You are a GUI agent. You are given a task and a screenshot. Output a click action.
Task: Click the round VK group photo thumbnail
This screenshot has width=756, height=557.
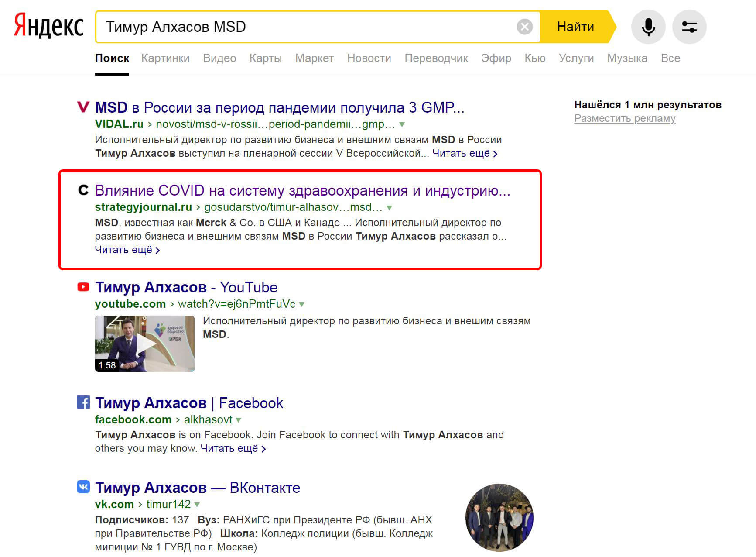pos(499,517)
